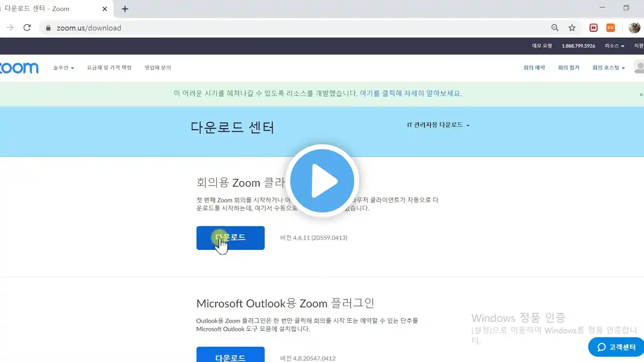Open a new browser tab

(x=125, y=9)
